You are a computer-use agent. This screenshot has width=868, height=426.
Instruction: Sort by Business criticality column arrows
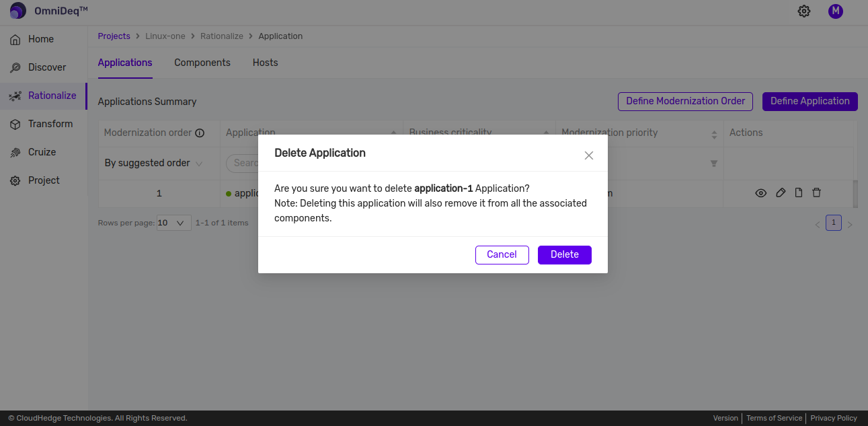click(x=547, y=133)
